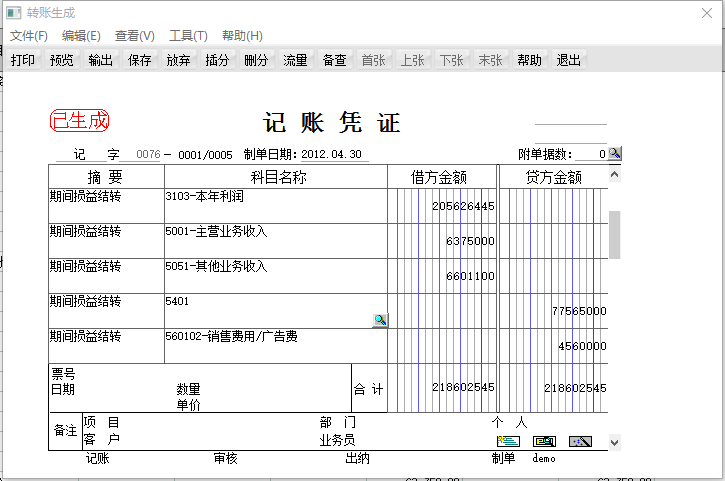Click debit amount 205626445
Viewport: 725px width, 481px height.
tap(463, 206)
